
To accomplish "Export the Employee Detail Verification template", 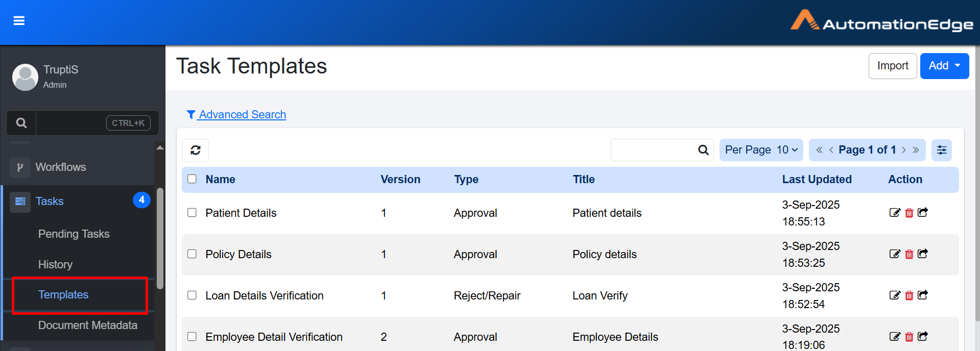I will pos(922,336).
